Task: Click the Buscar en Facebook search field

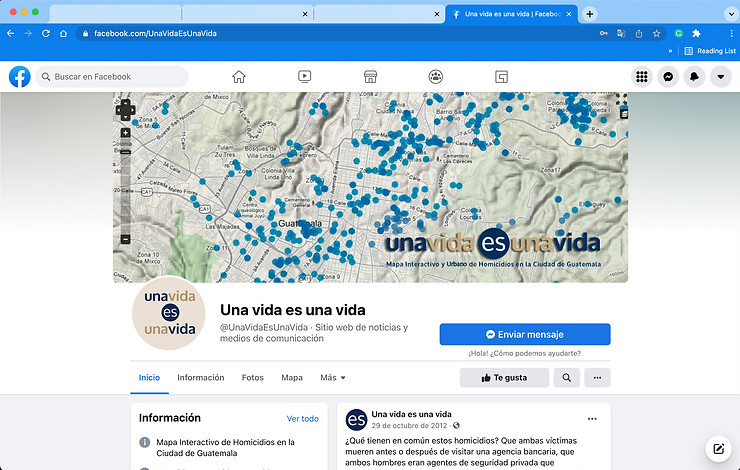Action: pos(112,76)
